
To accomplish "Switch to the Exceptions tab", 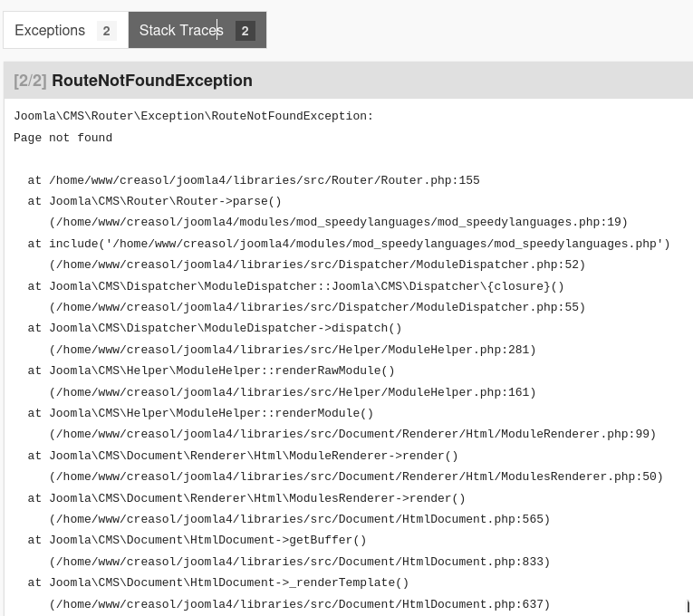I will coord(50,30).
